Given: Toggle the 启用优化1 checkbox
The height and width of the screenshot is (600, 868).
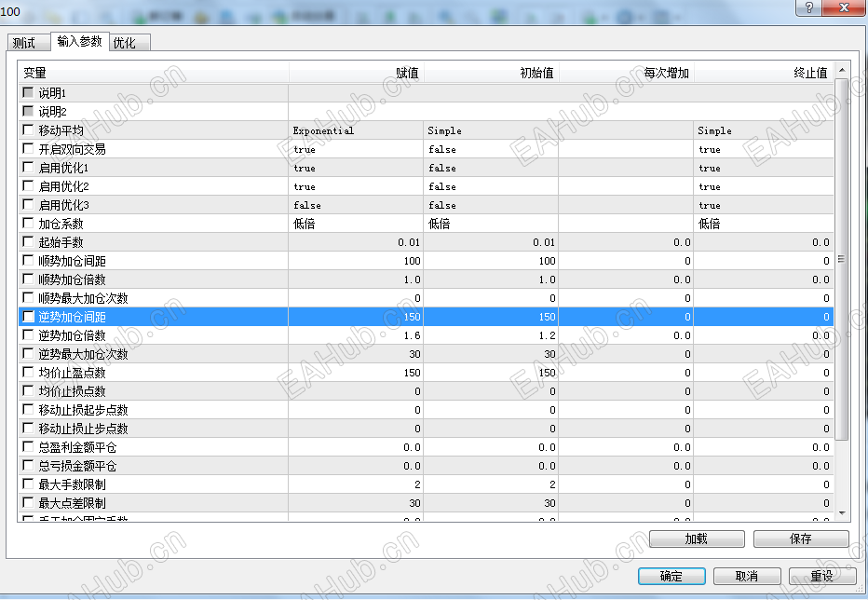Looking at the screenshot, I should point(27,167).
